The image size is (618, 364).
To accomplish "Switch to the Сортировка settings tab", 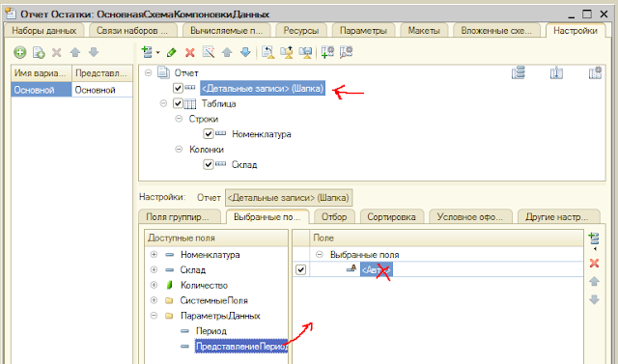I will [391, 216].
